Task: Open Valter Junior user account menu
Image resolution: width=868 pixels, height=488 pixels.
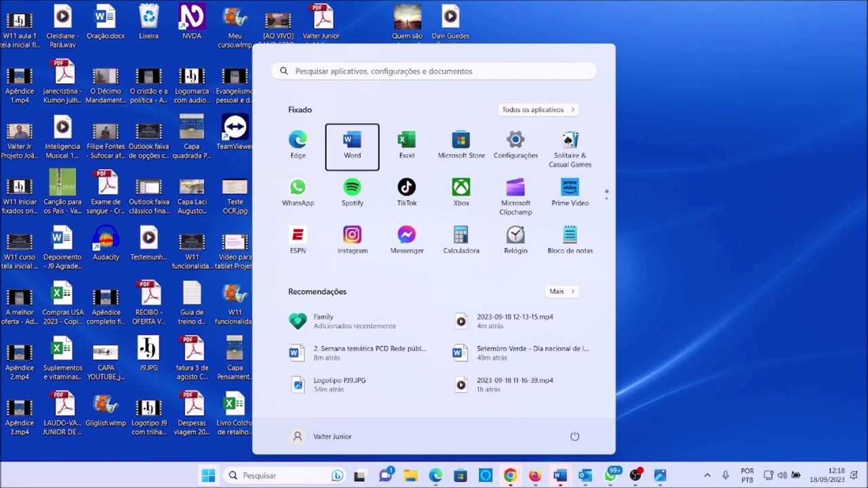Action: [322, 436]
